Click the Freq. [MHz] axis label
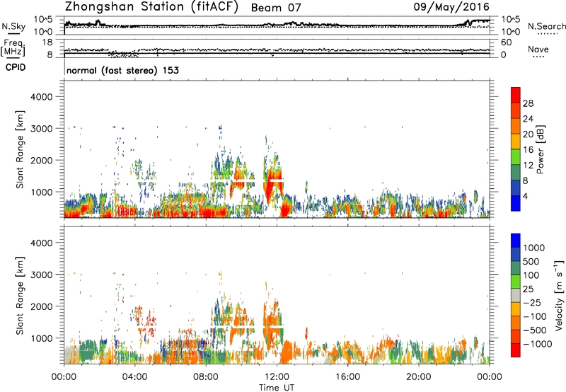 pos(13,47)
